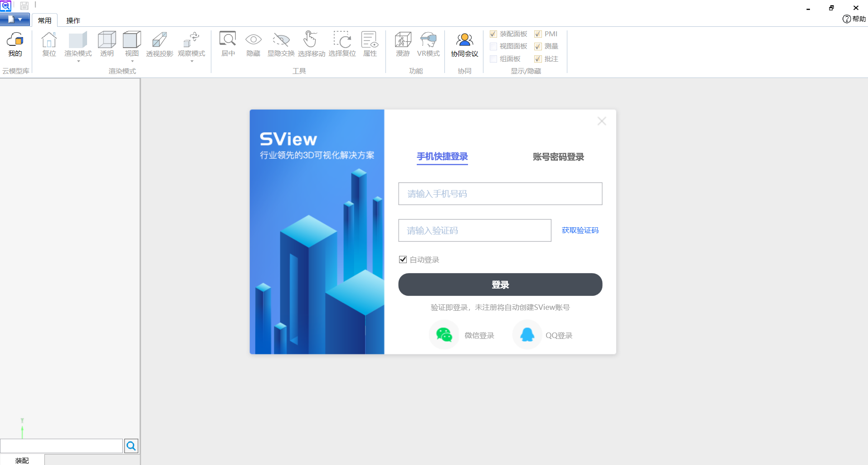Click 选择复位 selection reset icon
Screen dimensions: 868x465
[342, 39]
